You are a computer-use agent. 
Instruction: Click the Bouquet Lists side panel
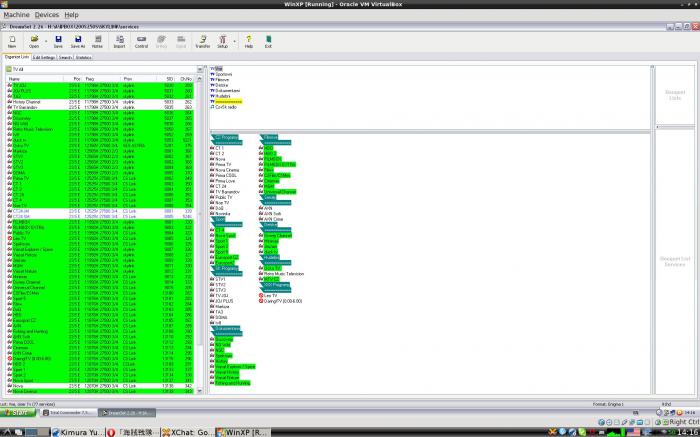pyautogui.click(x=675, y=95)
